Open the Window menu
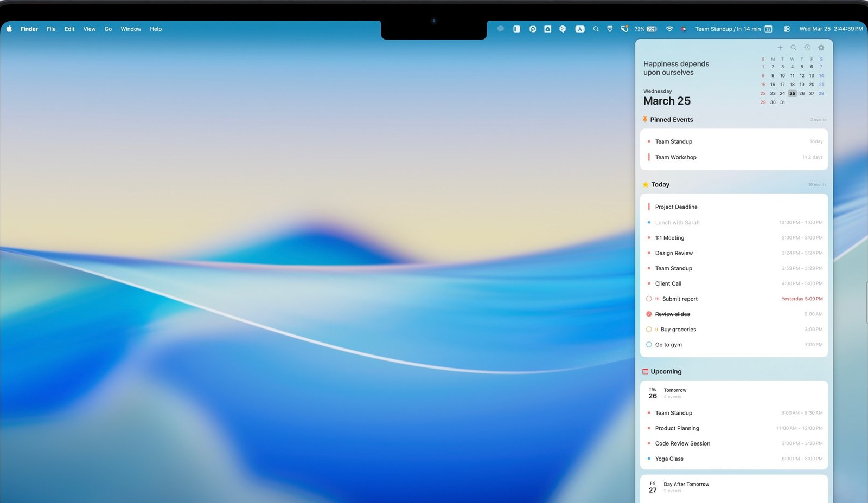 point(131,29)
